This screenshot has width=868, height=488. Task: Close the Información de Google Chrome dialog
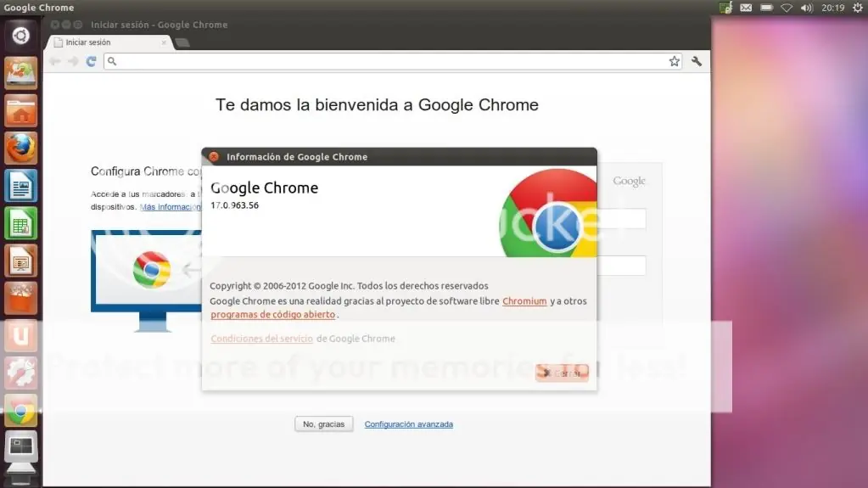tap(214, 157)
